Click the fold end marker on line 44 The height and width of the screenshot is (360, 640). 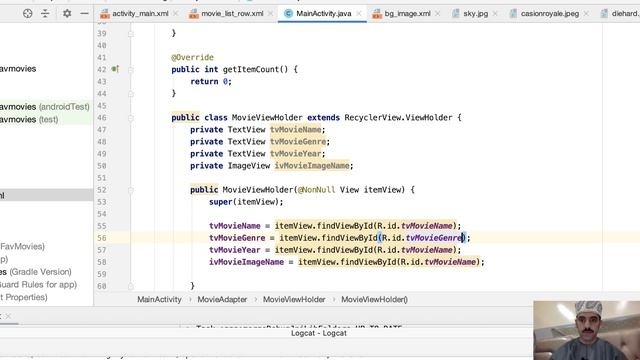point(131,94)
